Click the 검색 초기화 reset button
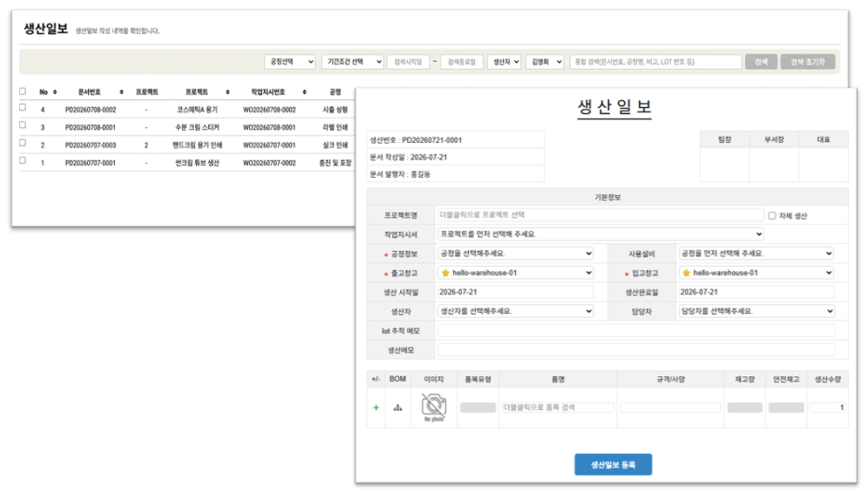868x493 pixels. pos(808,62)
